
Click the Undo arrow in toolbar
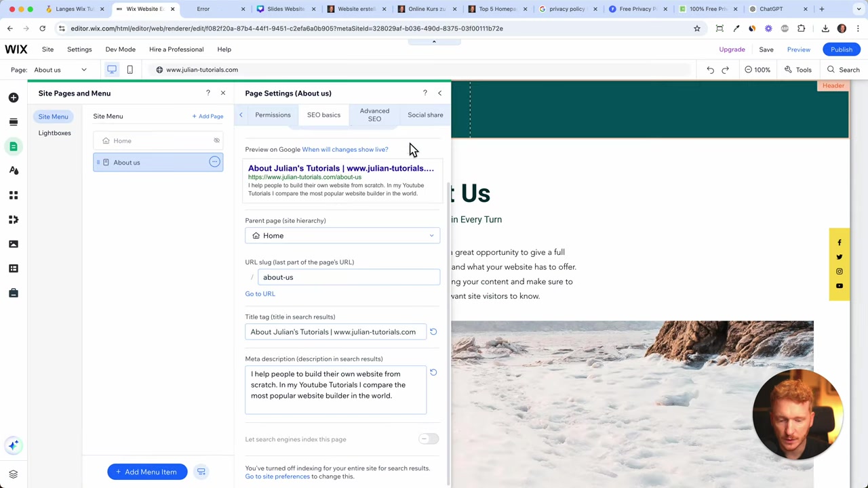pyautogui.click(x=710, y=70)
